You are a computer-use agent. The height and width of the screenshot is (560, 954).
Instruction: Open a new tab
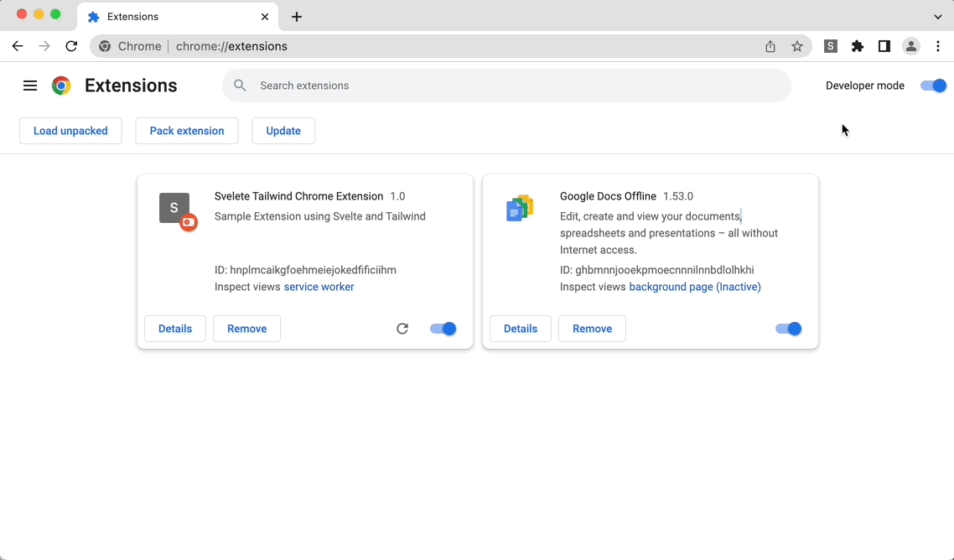(297, 17)
